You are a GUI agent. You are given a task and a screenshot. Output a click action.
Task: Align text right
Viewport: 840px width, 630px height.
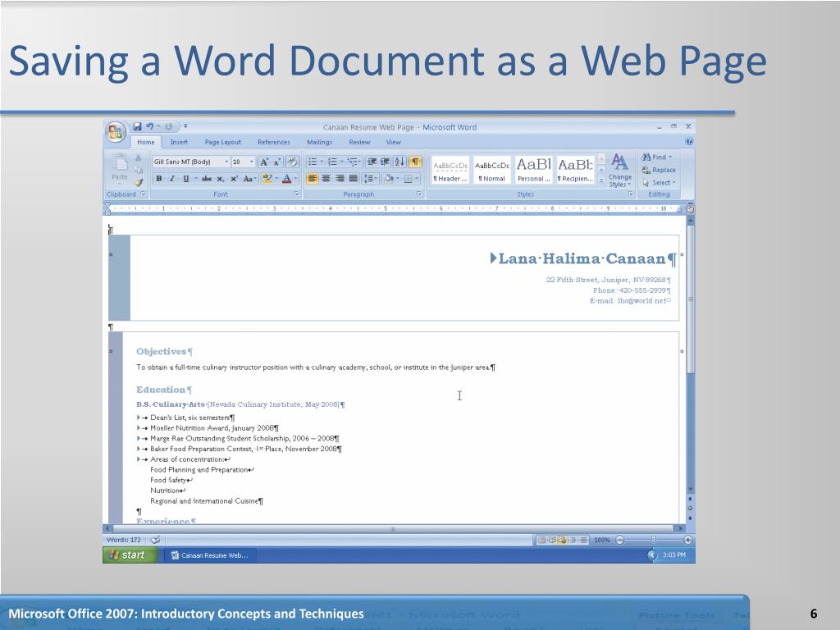point(340,178)
